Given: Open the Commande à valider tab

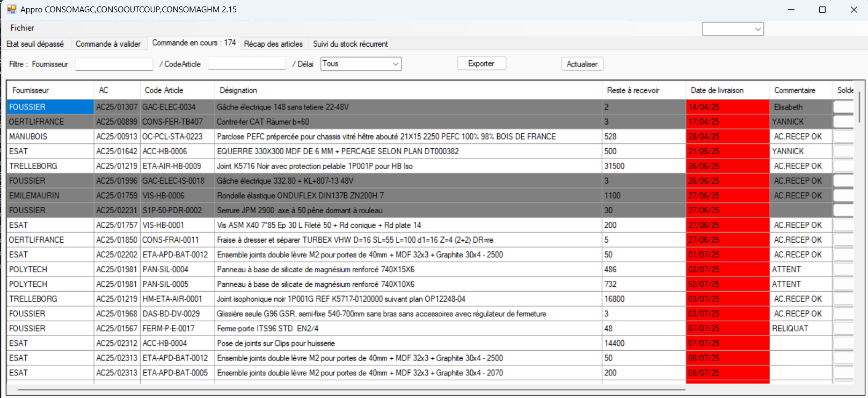Looking at the screenshot, I should click(108, 44).
